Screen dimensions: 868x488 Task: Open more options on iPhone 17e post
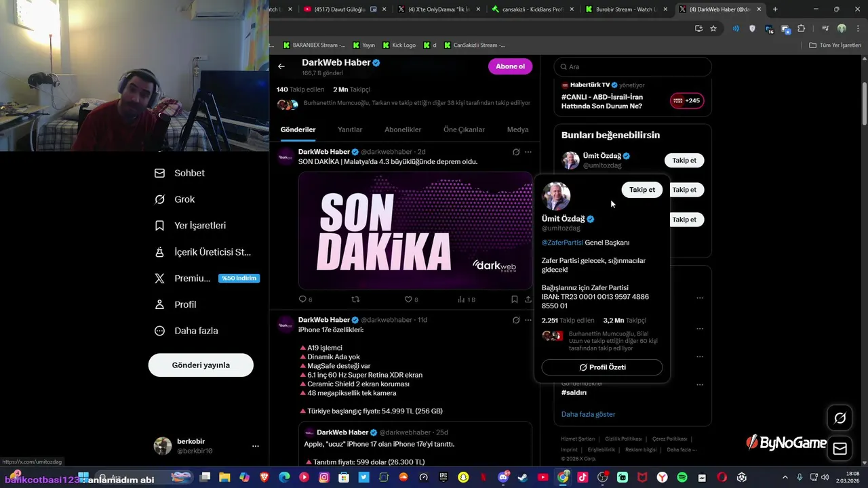coord(528,320)
